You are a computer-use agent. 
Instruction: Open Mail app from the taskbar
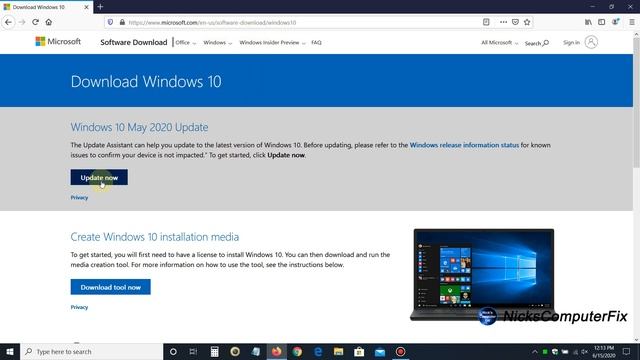click(380, 351)
